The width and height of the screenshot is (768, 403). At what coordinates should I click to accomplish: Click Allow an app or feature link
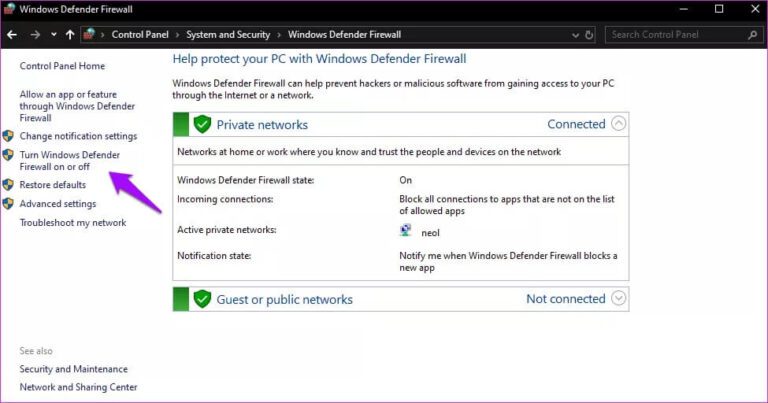(x=76, y=105)
